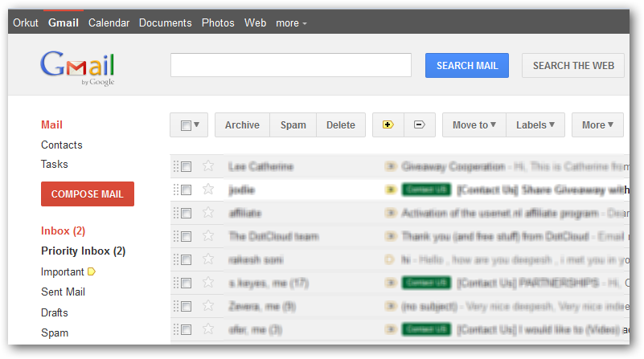The image size is (644, 359).
Task: Open the Spam folder in sidebar
Action: (55, 332)
